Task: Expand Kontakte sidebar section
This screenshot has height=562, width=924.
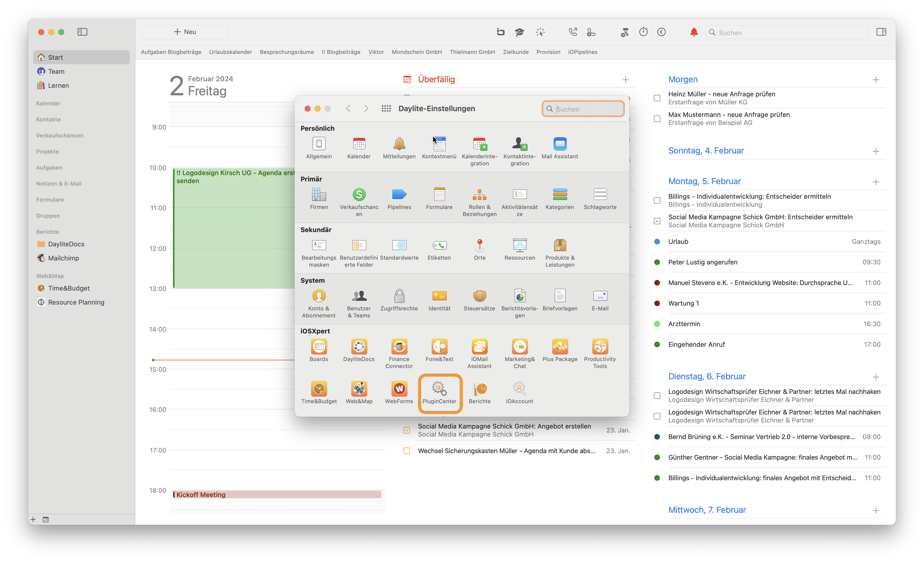Action: [48, 119]
